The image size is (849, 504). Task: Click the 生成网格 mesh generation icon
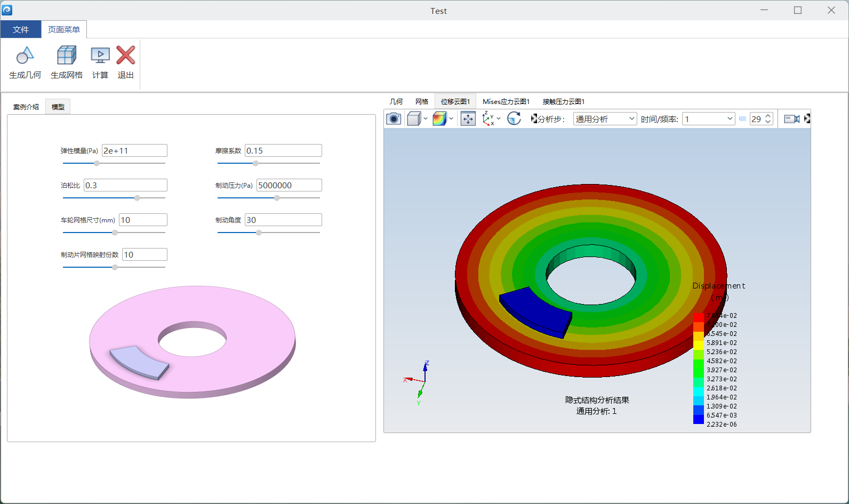pos(67,55)
